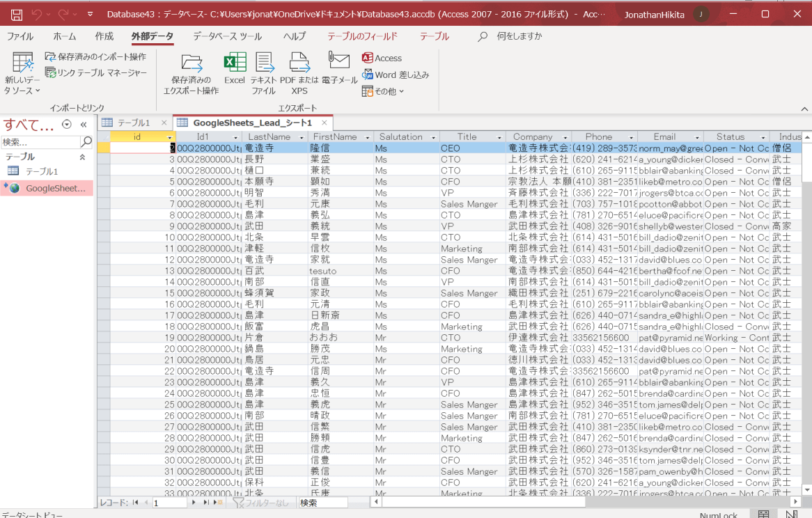
Task: Click horizontal scrollbar left arrow
Action: point(377,501)
